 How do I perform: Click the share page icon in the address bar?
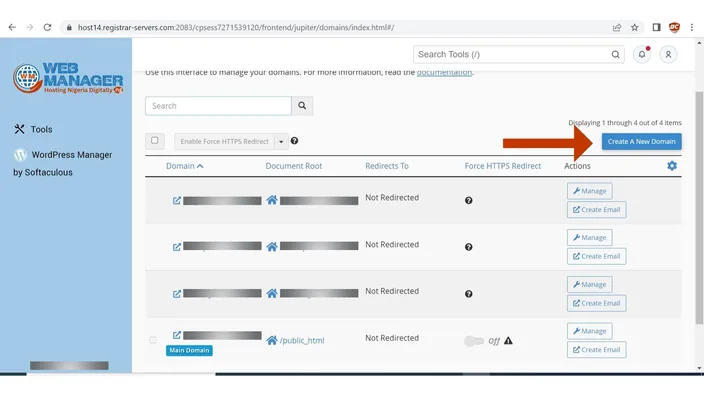click(x=617, y=27)
